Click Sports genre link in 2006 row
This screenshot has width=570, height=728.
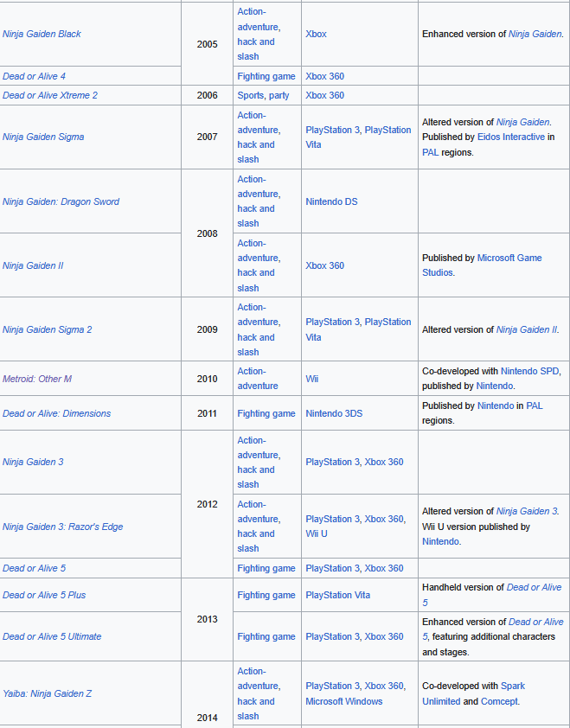pyautogui.click(x=250, y=95)
